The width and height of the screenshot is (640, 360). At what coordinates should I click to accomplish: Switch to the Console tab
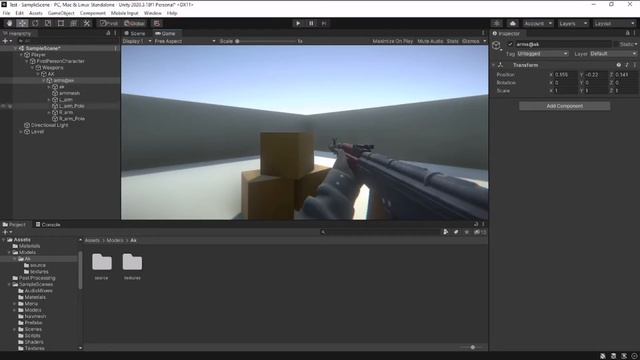click(x=48, y=224)
